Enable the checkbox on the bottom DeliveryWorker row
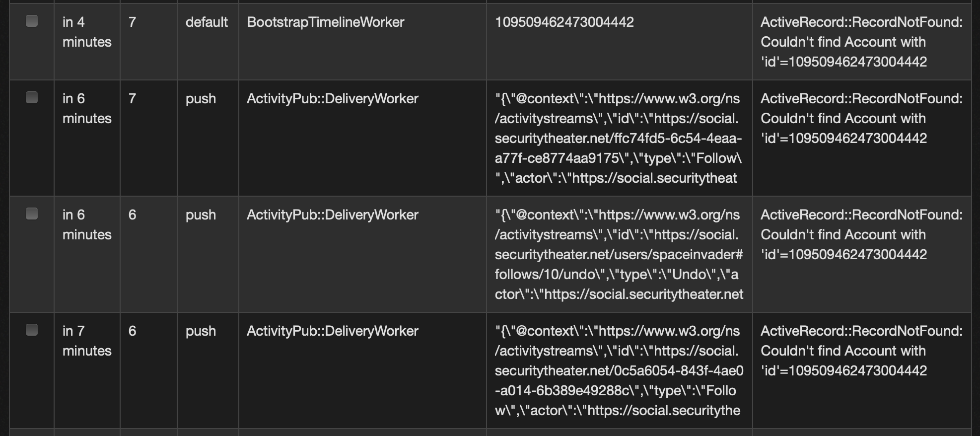Screen dimensions: 980x436 point(32,330)
